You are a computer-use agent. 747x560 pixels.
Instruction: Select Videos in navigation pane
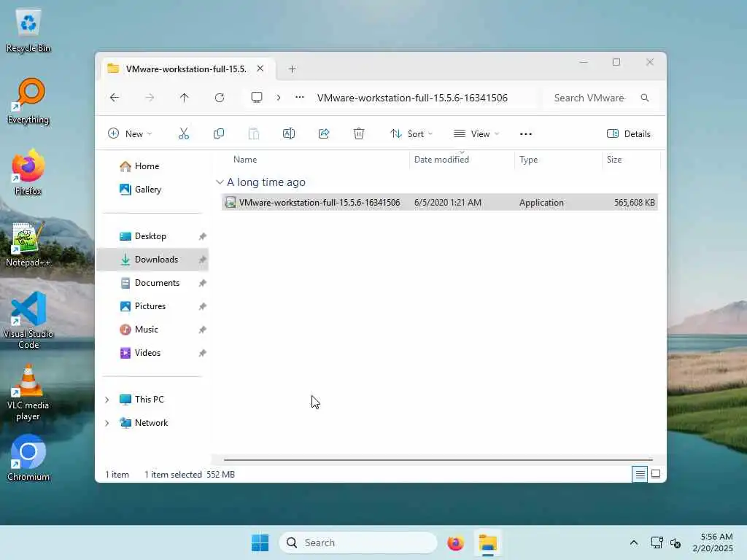pos(153,353)
